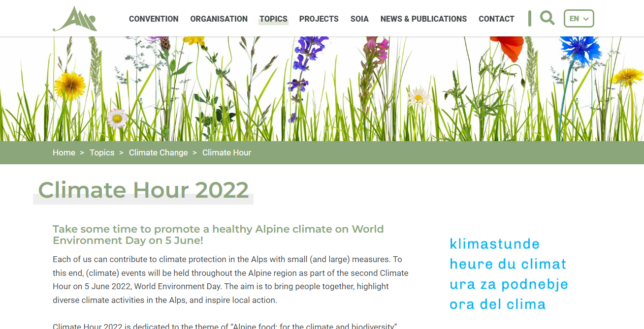Open News & Publications menu
The height and width of the screenshot is (329, 644).
(x=423, y=19)
